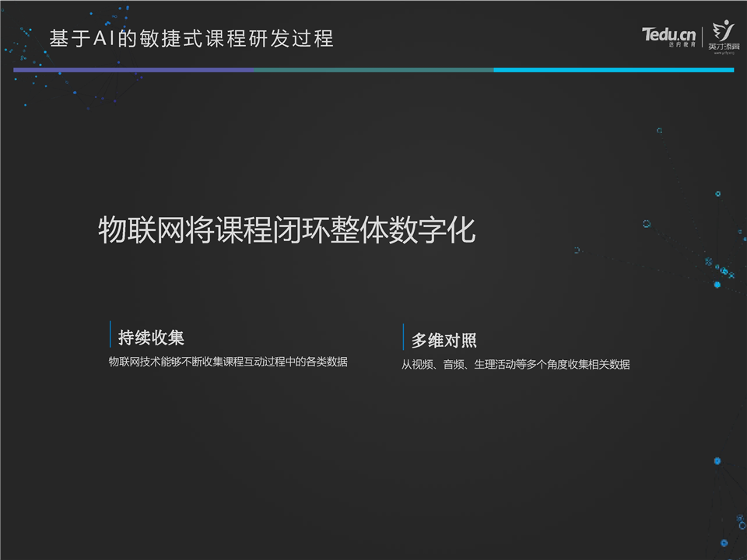Screen dimensions: 747x560
Task: Click the blue bar beside 多维对照
Action: pos(403,338)
